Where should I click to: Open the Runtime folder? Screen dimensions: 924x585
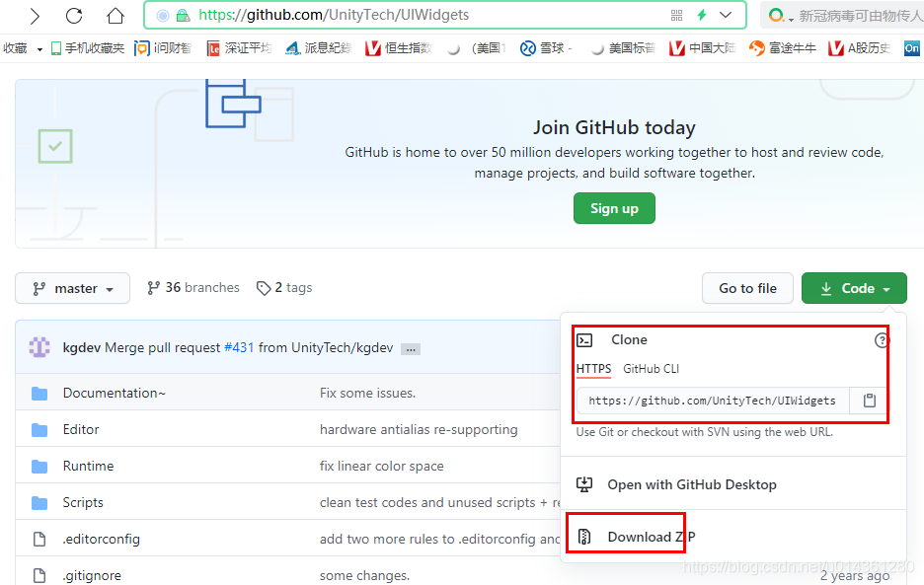tap(89, 466)
